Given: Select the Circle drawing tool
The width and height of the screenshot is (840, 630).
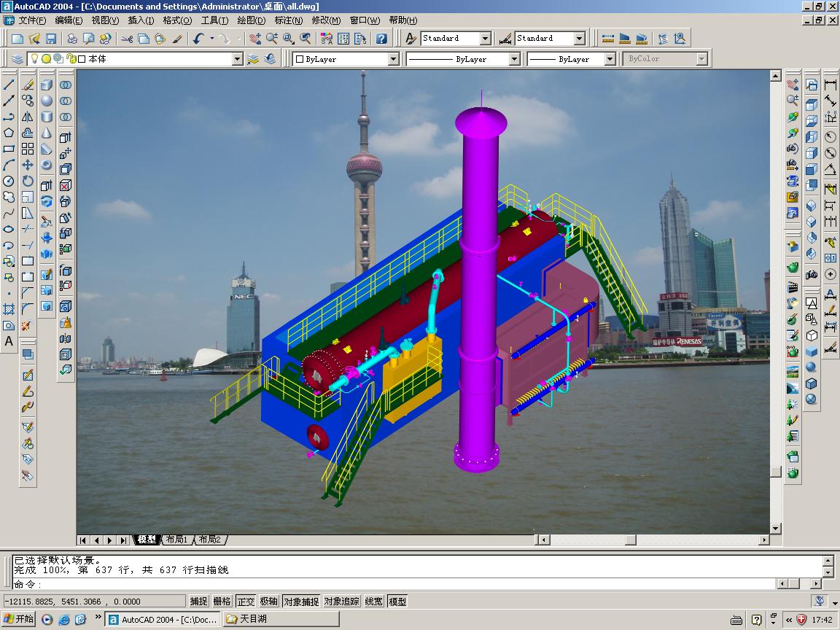Looking at the screenshot, I should coord(9,181).
